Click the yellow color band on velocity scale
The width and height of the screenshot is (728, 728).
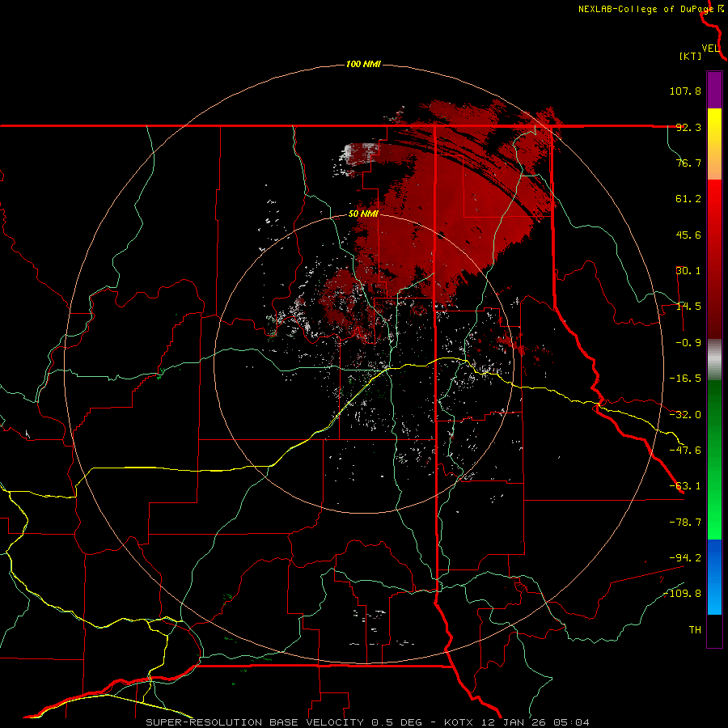click(x=714, y=144)
